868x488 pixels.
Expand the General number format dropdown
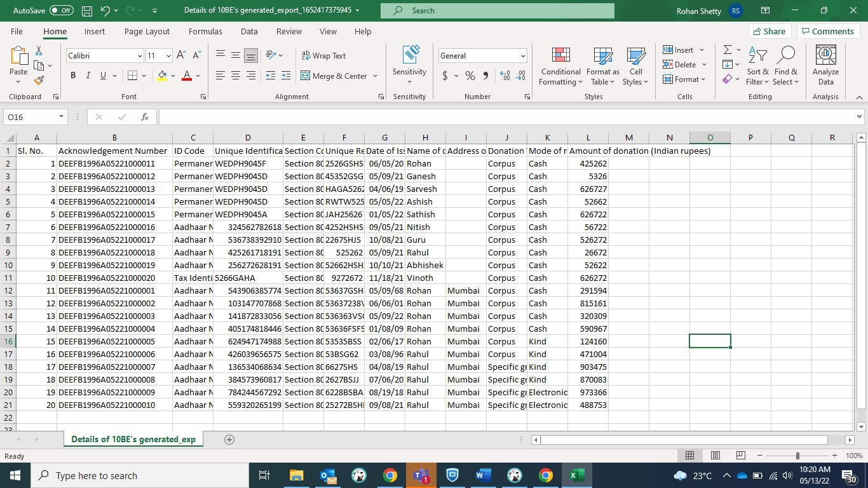[x=522, y=56]
